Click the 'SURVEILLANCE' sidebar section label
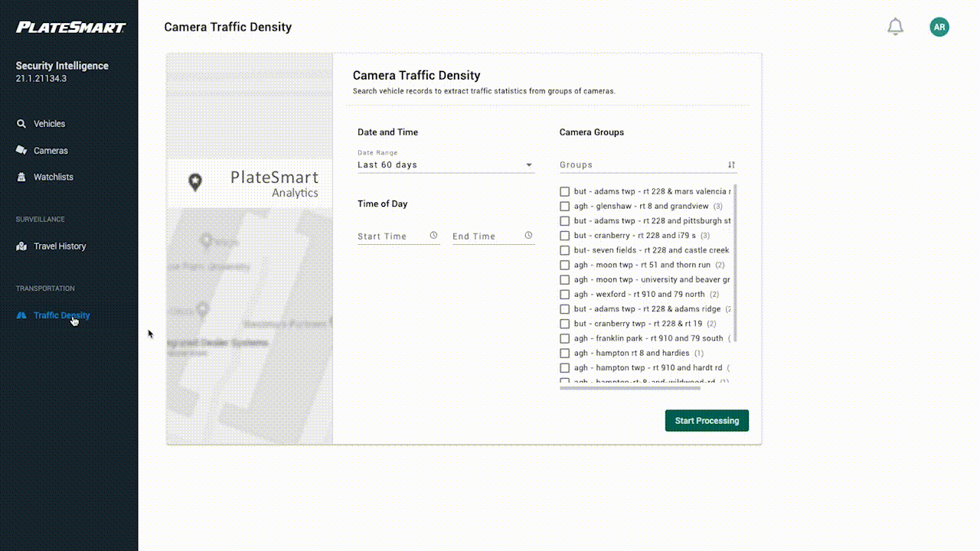 pyautogui.click(x=41, y=220)
